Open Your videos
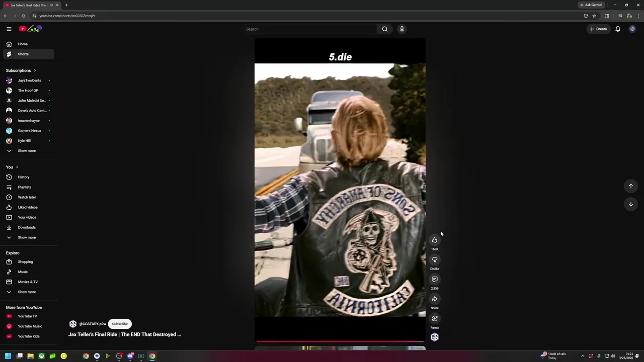The image size is (644, 362). click(28, 217)
